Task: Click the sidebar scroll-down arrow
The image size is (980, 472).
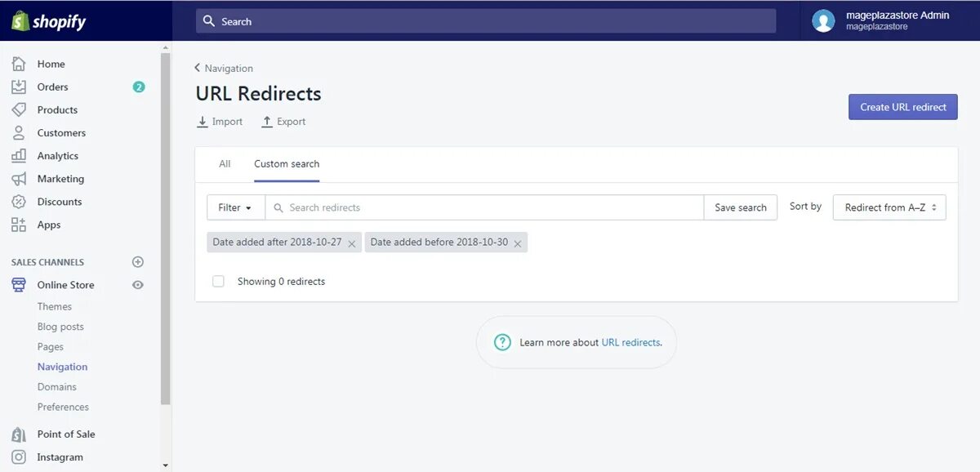Action: coord(166,465)
